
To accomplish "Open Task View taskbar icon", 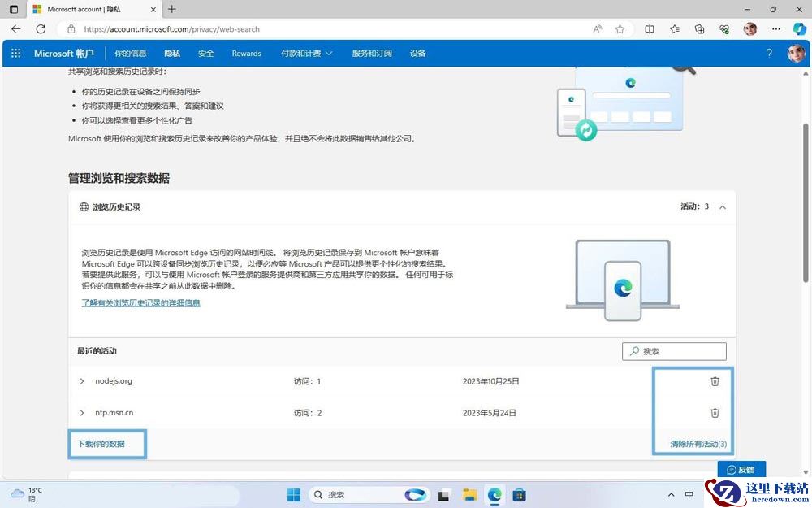I will click(x=443, y=495).
